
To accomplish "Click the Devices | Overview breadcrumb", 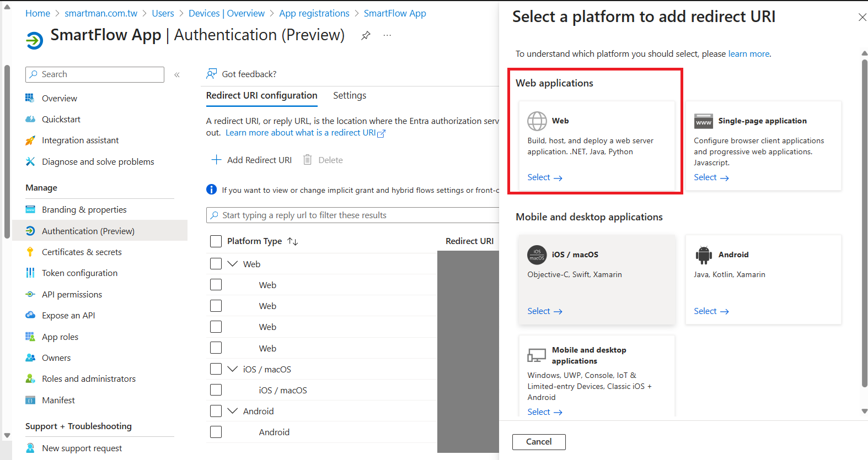I will 227,13.
